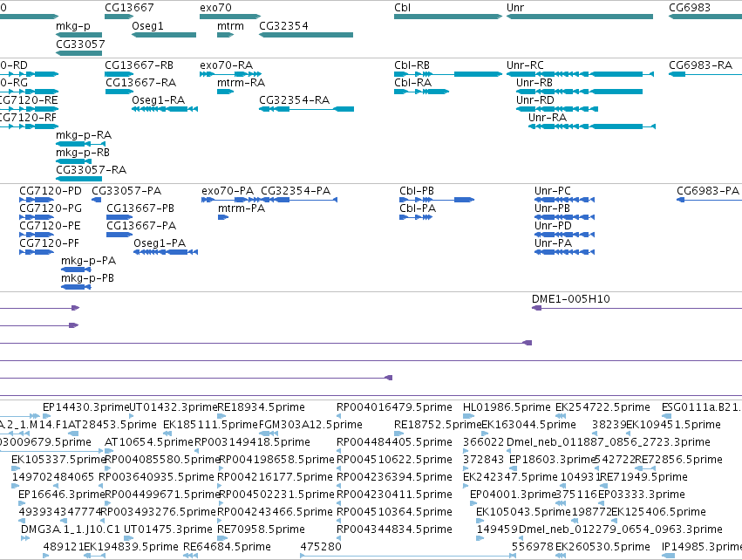Image resolution: width=742 pixels, height=560 pixels.
Task: Select the exo70-PA protein label
Action: [228, 191]
